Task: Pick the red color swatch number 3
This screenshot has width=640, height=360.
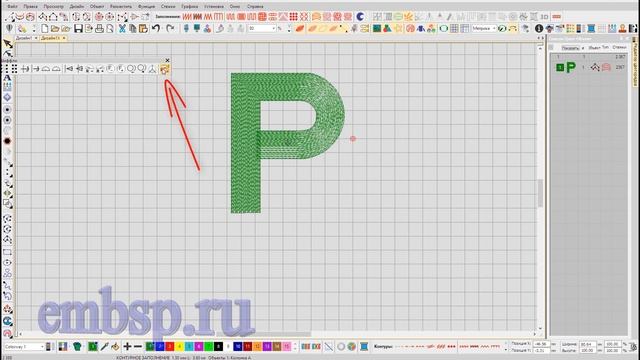Action: [169, 347]
